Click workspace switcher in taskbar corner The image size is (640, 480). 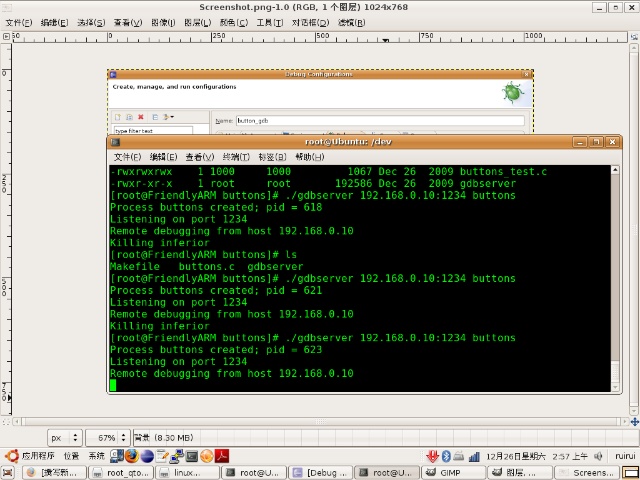[630, 473]
